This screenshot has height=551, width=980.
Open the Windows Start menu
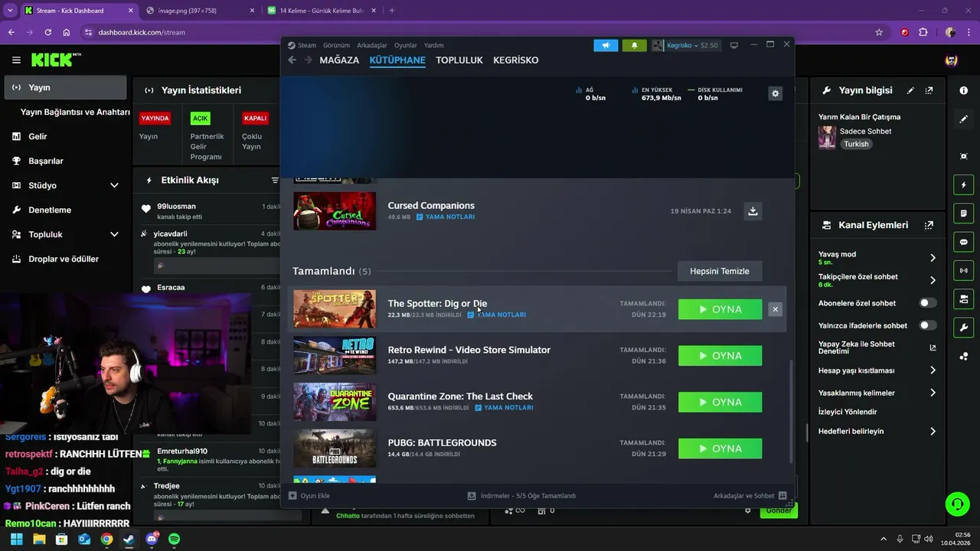(16, 539)
